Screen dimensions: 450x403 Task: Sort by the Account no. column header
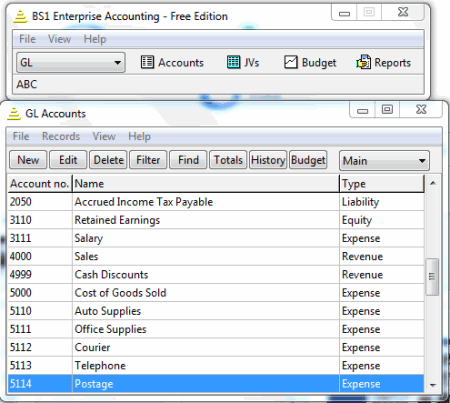[40, 184]
